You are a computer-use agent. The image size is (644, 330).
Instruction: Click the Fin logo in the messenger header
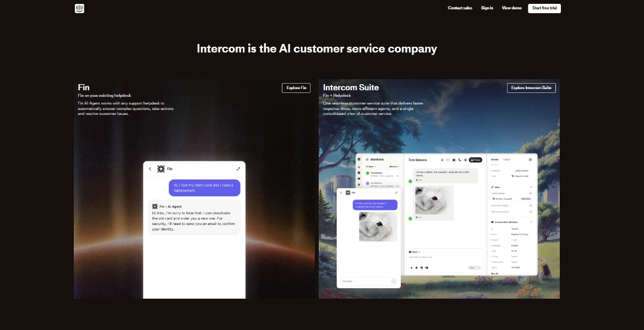click(160, 169)
